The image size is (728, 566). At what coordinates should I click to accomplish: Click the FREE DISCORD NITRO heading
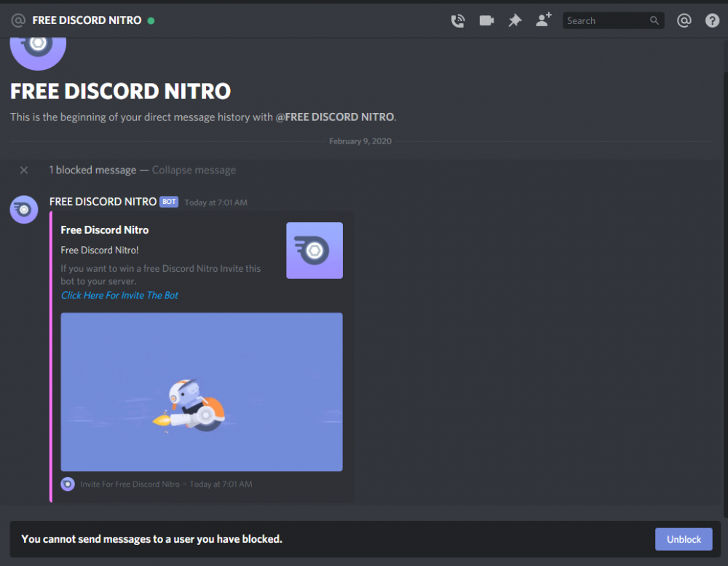pyautogui.click(x=120, y=91)
